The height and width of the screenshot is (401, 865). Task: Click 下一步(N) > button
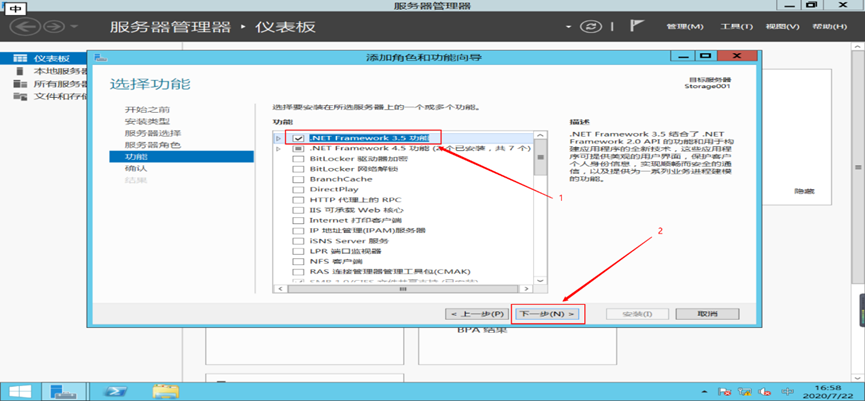click(x=547, y=314)
